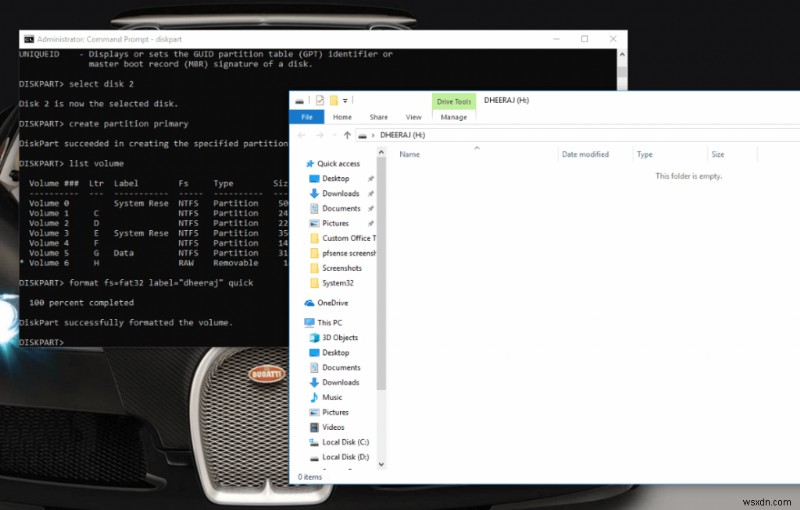Open the Quick access star icon
Image resolution: width=800 pixels, height=510 pixels.
310,164
